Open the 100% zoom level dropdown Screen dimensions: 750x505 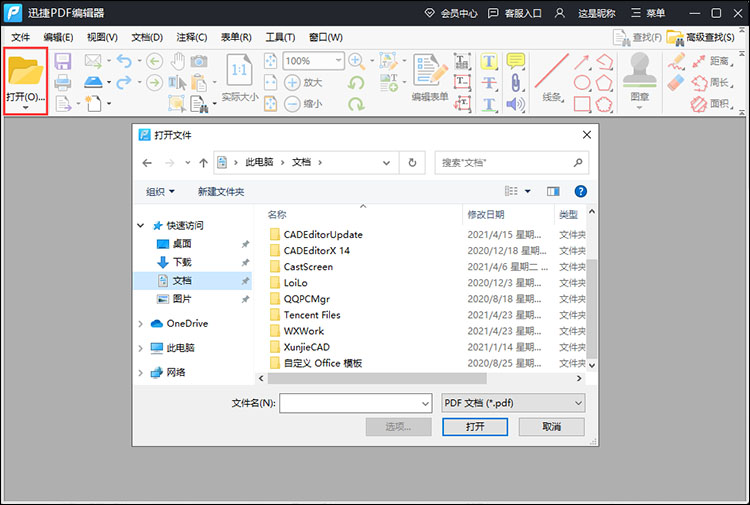pos(338,61)
